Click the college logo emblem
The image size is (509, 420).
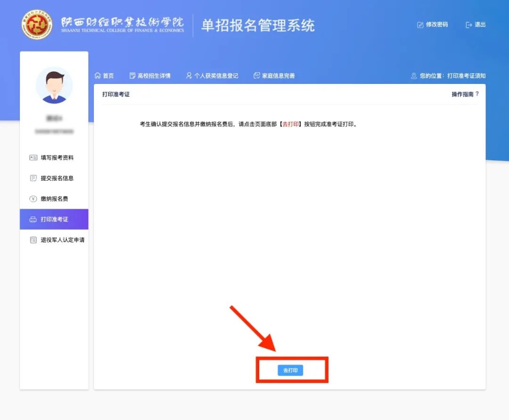pos(37,25)
